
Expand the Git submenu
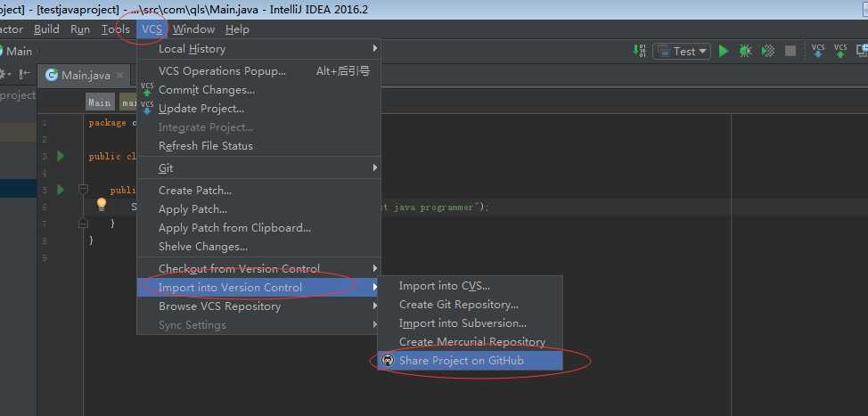259,167
